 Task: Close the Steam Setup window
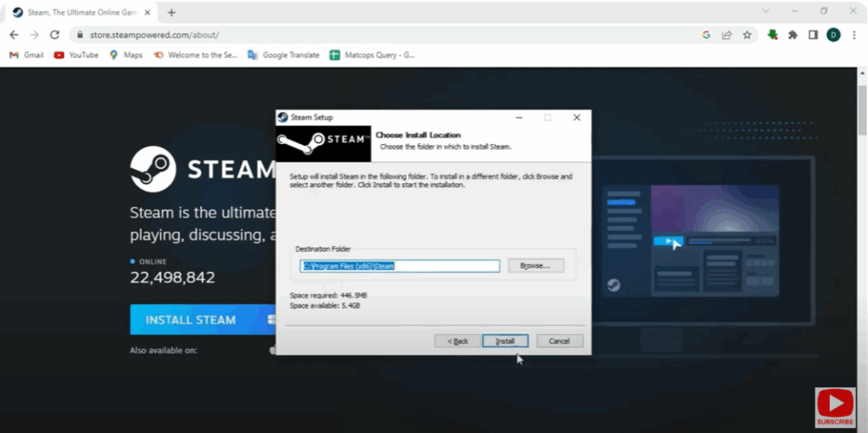(x=576, y=118)
